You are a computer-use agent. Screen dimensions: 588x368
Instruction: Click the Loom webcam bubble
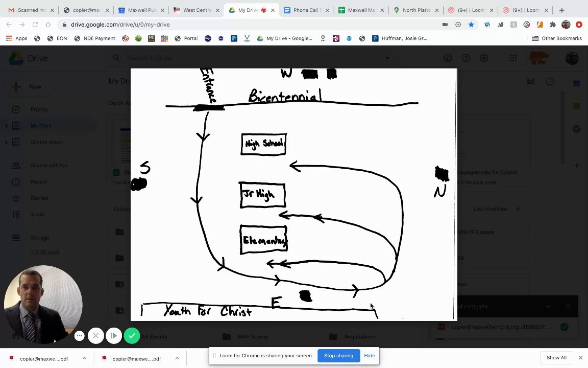coord(43,304)
